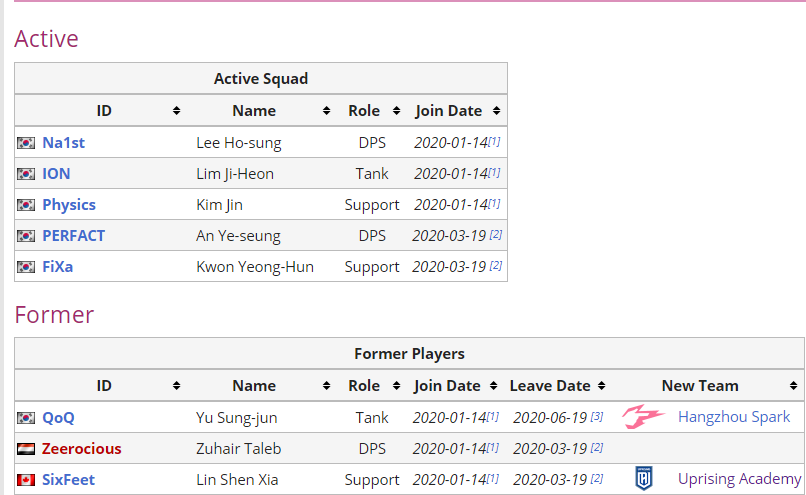This screenshot has height=495, width=806.
Task: Open reference [3] beside QoQ leave date
Action: coord(596,416)
